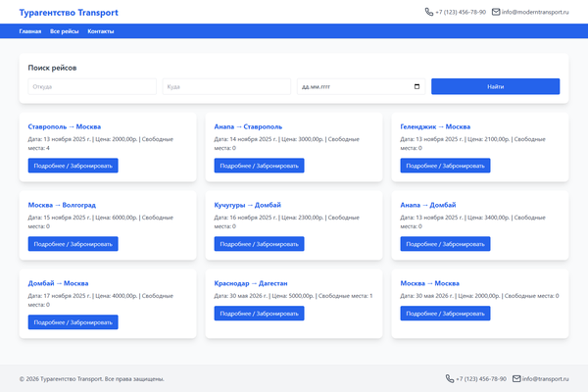Focus the Откуда input field

tap(92, 86)
